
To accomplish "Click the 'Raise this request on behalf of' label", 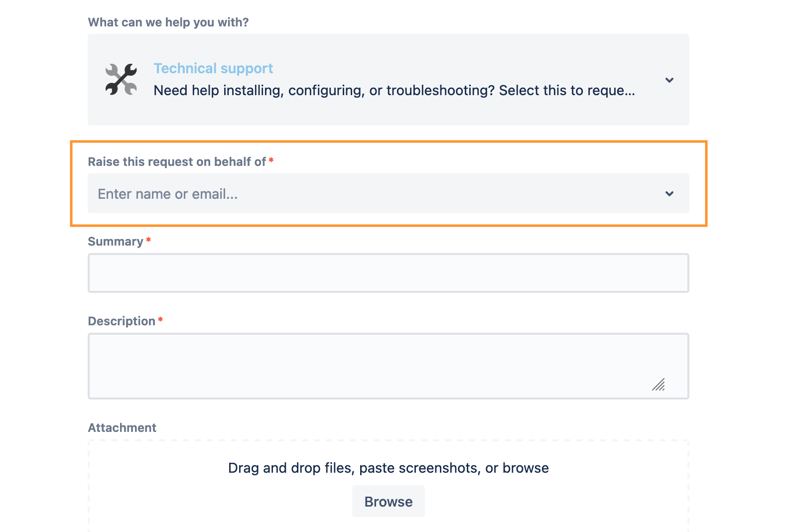I will tap(177, 162).
